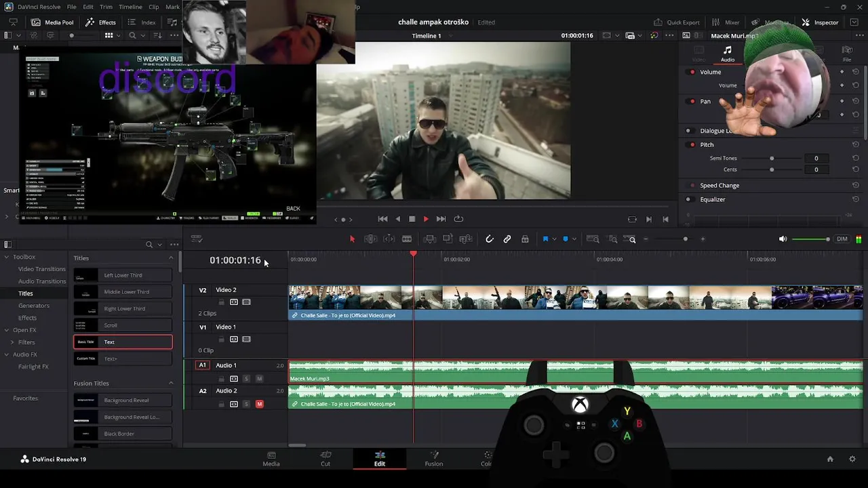
Task: Toggle the Inspector panel button
Action: 820,22
